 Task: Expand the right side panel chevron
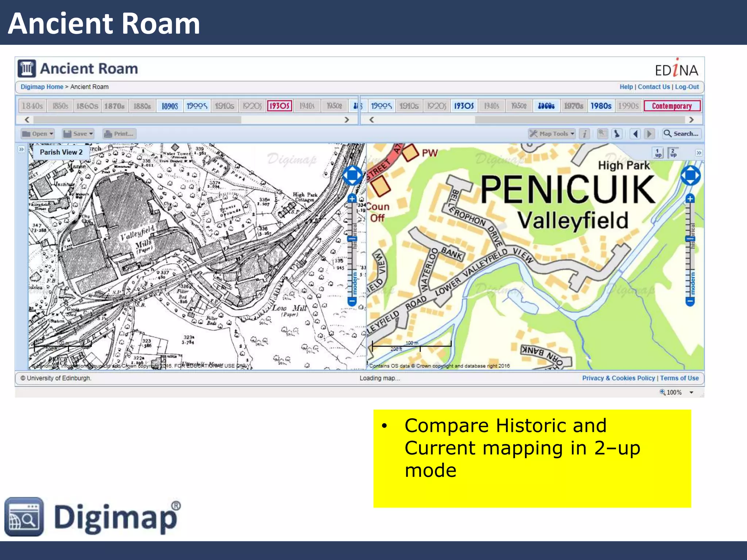(x=698, y=153)
